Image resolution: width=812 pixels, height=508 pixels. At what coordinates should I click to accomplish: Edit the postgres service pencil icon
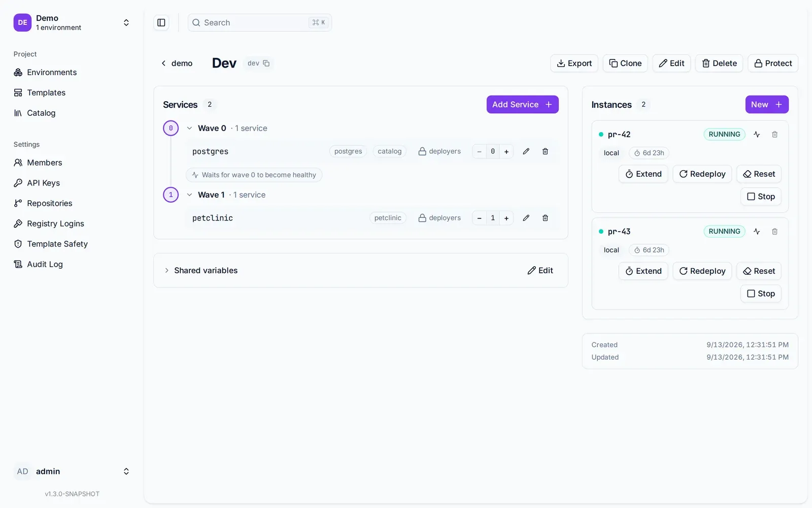coord(526,151)
